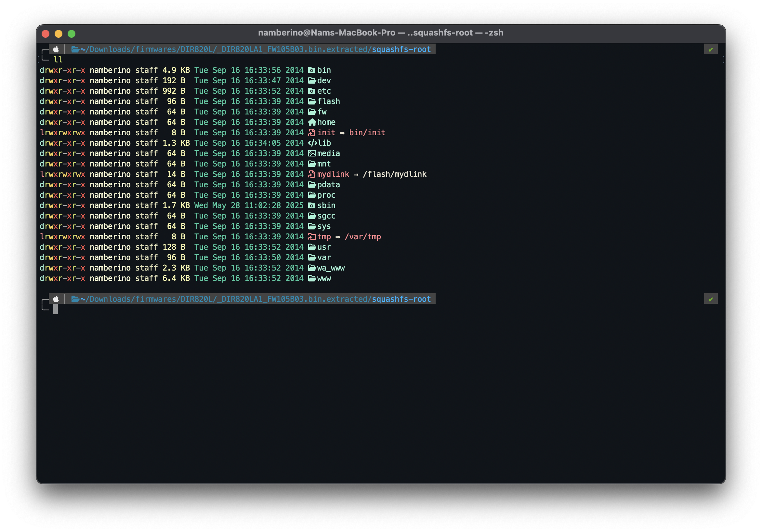Click the folder icon beside usr
Screen dimensions: 762x532
pos(312,247)
